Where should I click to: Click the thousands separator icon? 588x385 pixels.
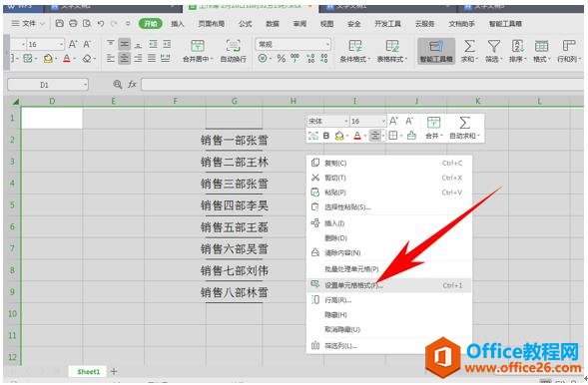[295, 58]
